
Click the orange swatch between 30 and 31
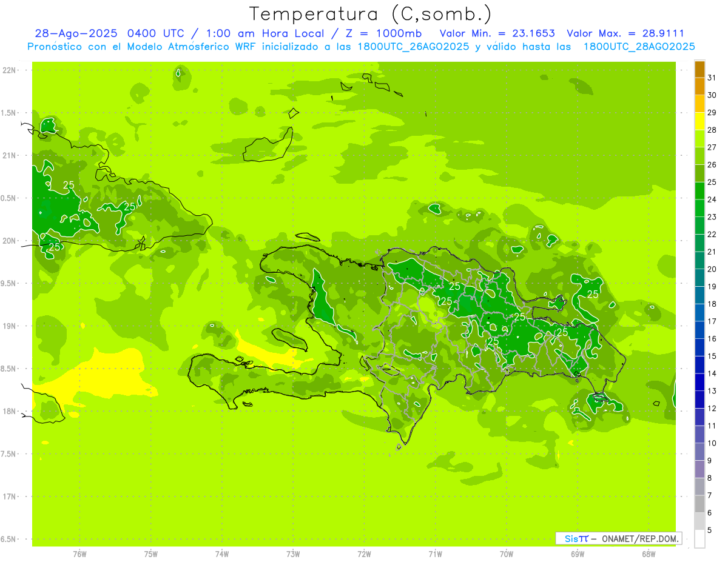700,86
